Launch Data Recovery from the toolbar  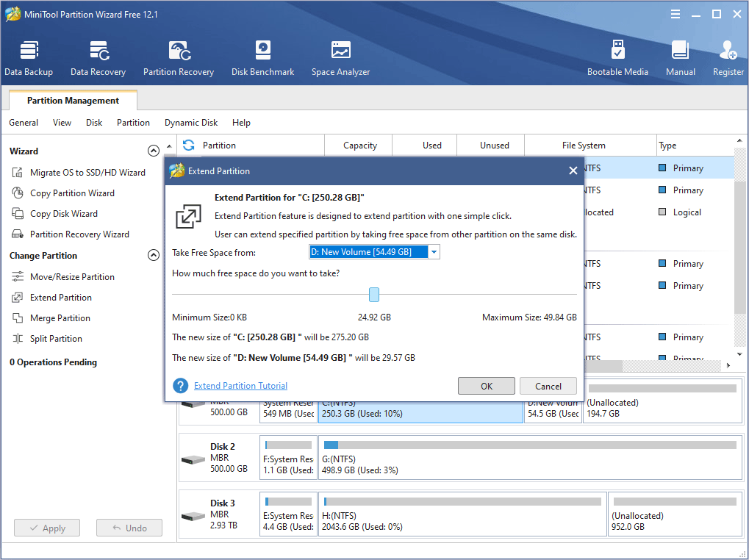pyautogui.click(x=98, y=58)
